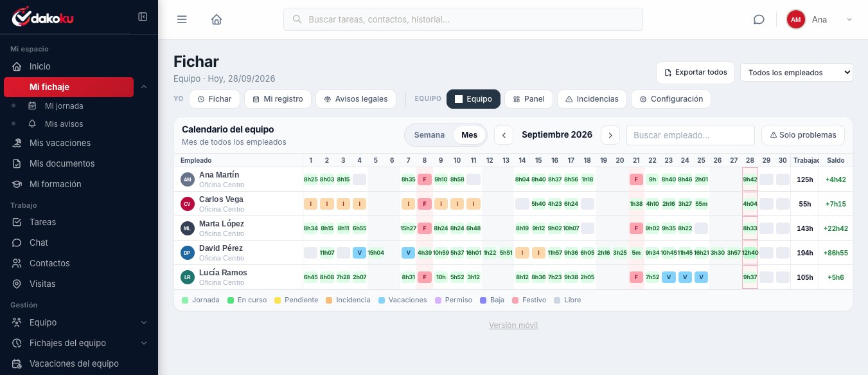Click Lucía Ramos vacation cell day 23

pyautogui.click(x=669, y=277)
